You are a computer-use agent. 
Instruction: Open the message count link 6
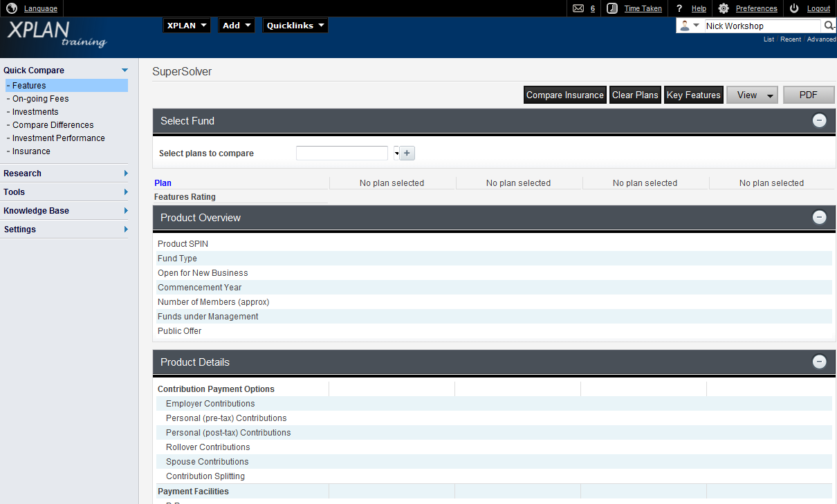(x=593, y=8)
